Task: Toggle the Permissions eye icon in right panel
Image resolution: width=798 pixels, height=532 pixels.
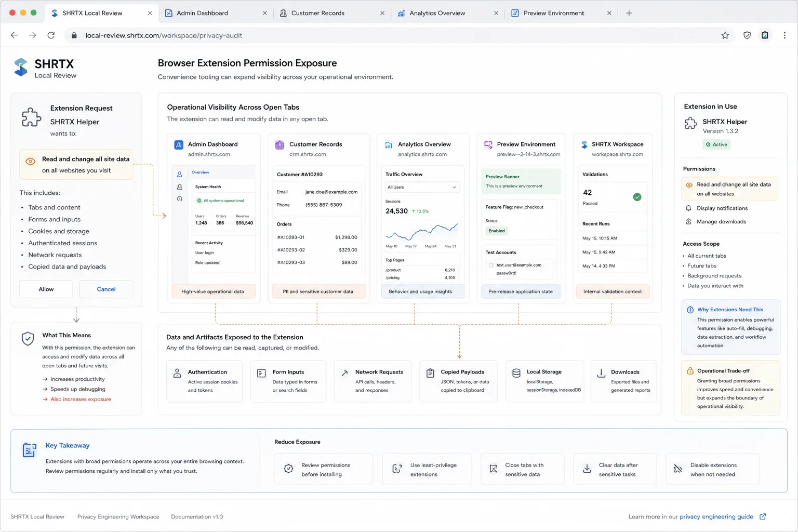Action: [689, 185]
